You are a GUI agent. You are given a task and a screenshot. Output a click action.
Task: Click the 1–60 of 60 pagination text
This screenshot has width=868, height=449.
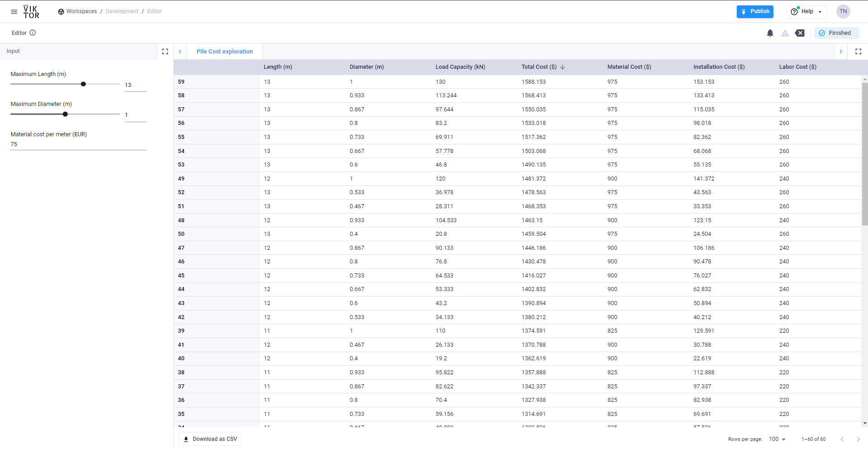(x=813, y=439)
